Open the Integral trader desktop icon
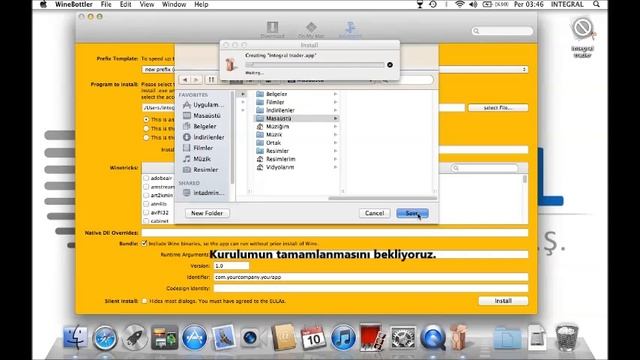 [582, 38]
